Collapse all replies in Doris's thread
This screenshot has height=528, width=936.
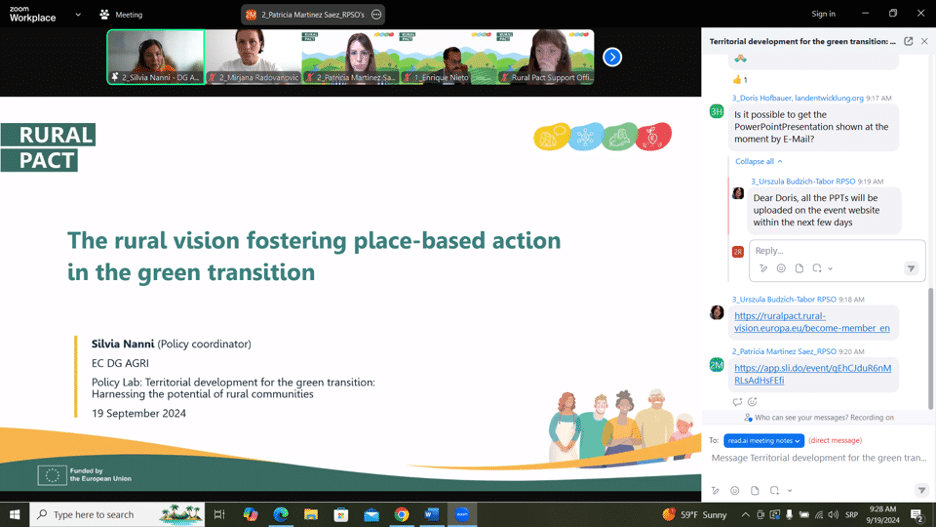pyautogui.click(x=758, y=161)
